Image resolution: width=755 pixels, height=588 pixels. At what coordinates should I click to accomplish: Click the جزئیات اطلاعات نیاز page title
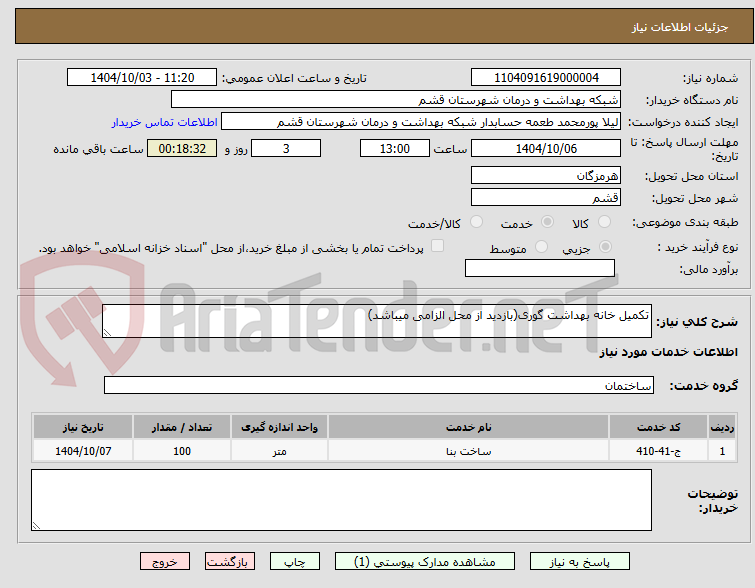click(680, 27)
